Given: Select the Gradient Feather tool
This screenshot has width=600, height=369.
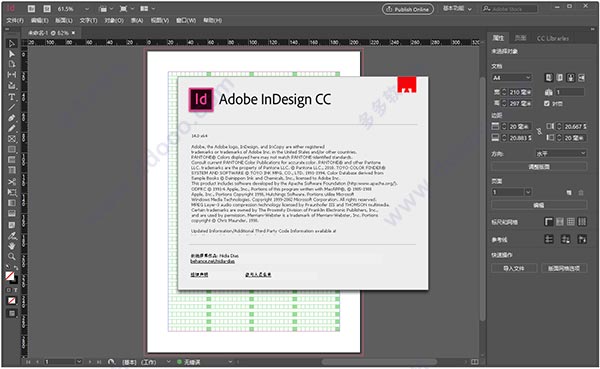Looking at the screenshot, I should tap(11, 214).
